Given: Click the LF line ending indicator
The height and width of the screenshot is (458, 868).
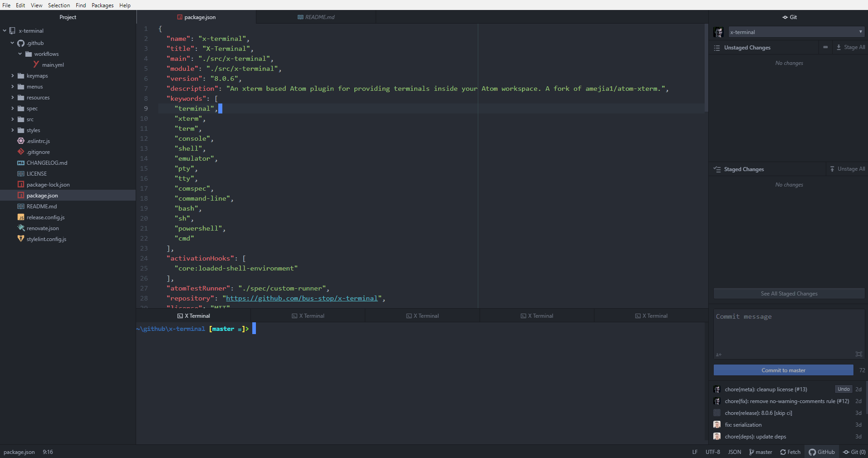Looking at the screenshot, I should pos(695,452).
